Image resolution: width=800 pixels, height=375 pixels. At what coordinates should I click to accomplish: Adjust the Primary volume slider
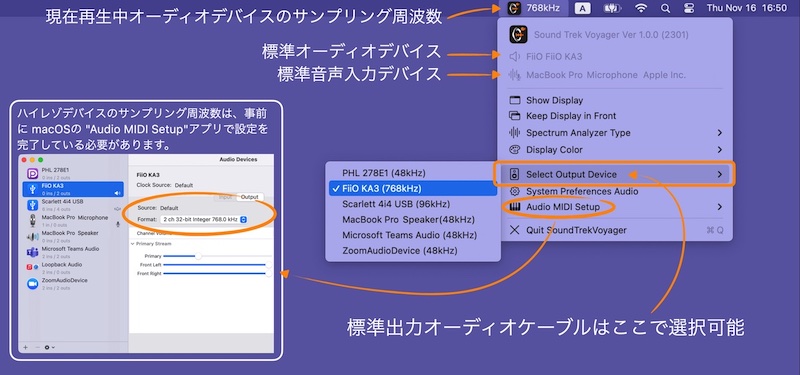pos(216,256)
